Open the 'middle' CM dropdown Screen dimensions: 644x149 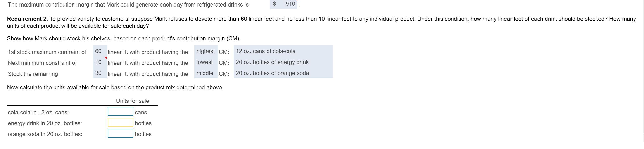pos(205,73)
